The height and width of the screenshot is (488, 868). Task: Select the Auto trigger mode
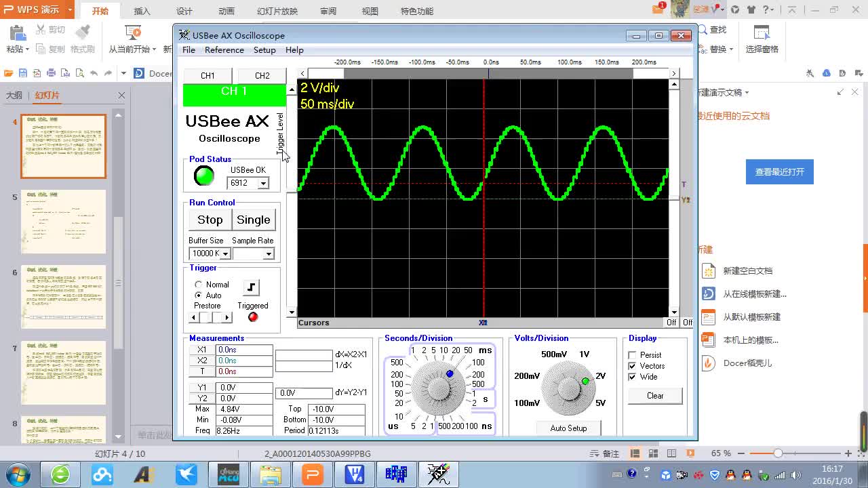[x=198, y=296]
